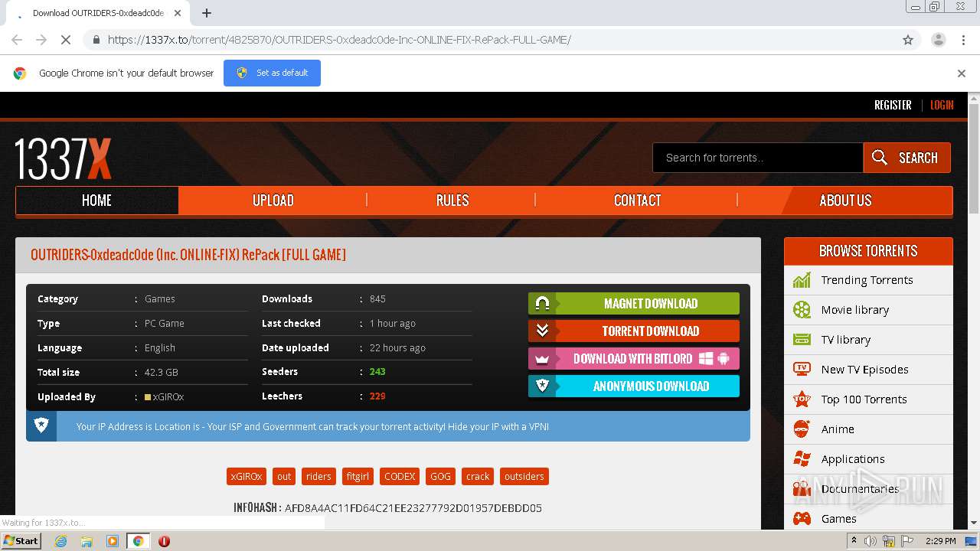Screen dimensions: 980x551
Task: Open Documentaries link in sidebar
Action: 860,489
